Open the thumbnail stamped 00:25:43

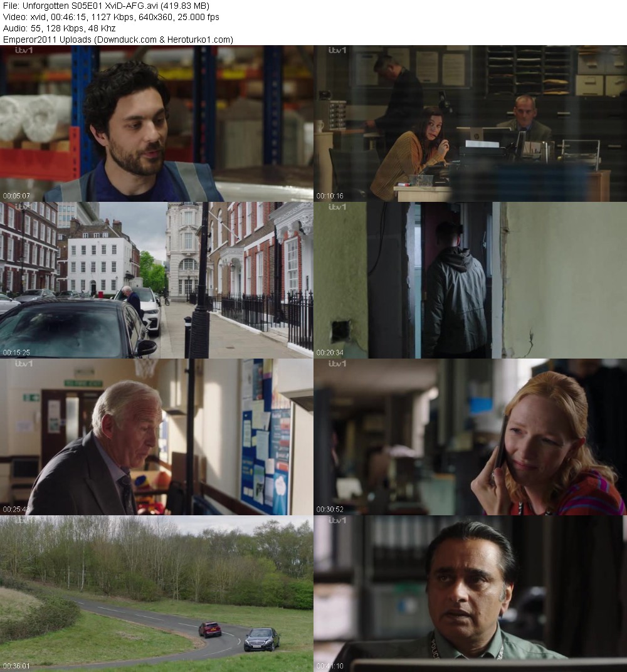156,437
